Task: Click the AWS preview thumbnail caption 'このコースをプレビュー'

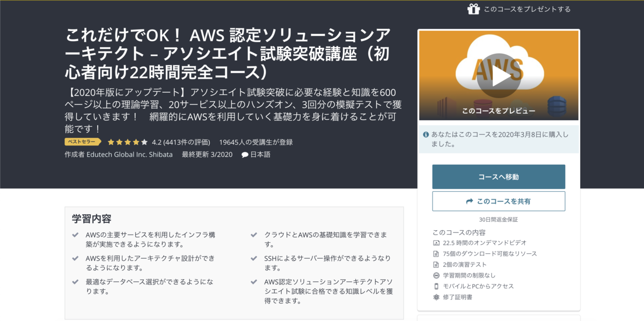Action: pos(499,111)
